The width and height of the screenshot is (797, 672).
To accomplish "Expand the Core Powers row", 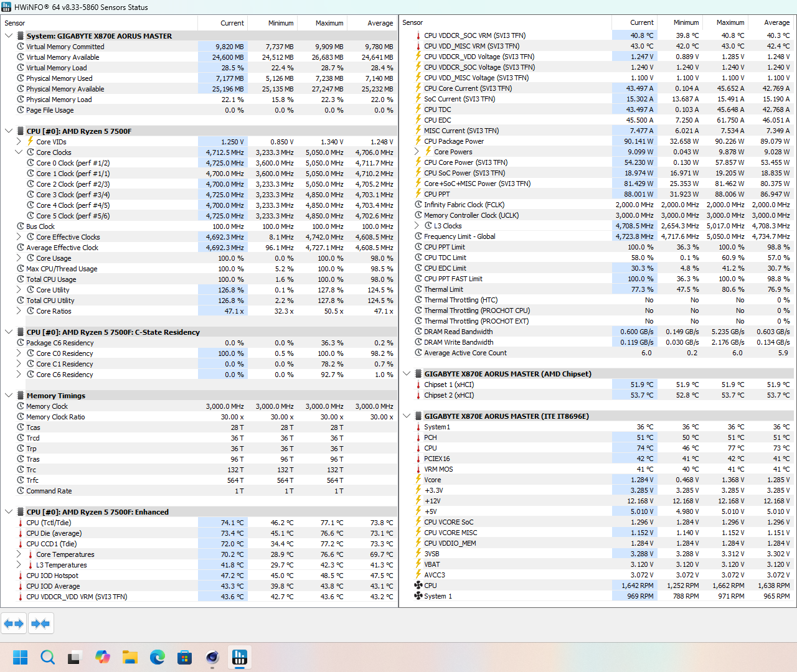I will click(x=417, y=152).
